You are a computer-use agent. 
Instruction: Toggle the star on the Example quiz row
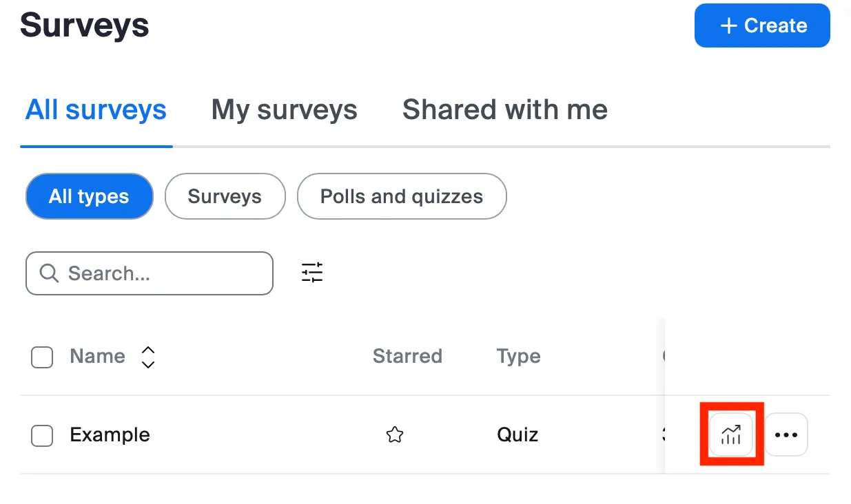point(394,434)
